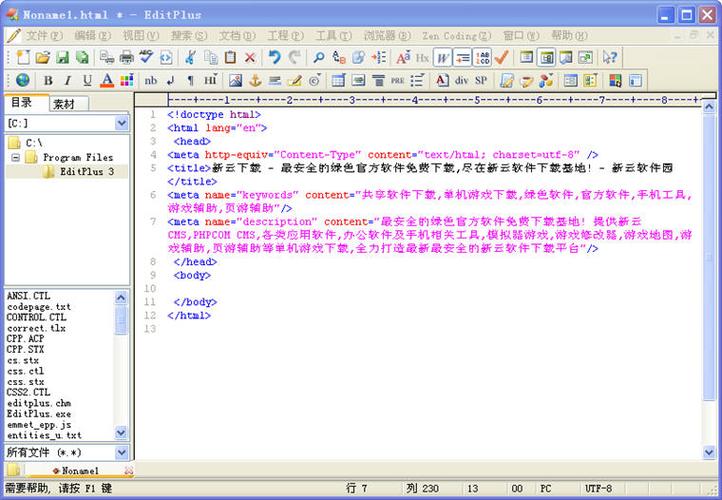Insert anchor using the anchor icon
The image size is (722, 500).
(x=254, y=80)
